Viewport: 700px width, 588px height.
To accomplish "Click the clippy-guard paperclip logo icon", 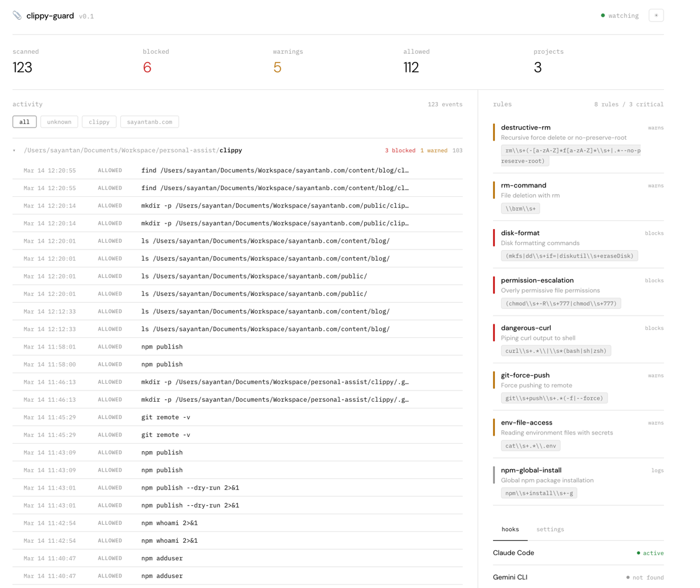I will pyautogui.click(x=17, y=15).
